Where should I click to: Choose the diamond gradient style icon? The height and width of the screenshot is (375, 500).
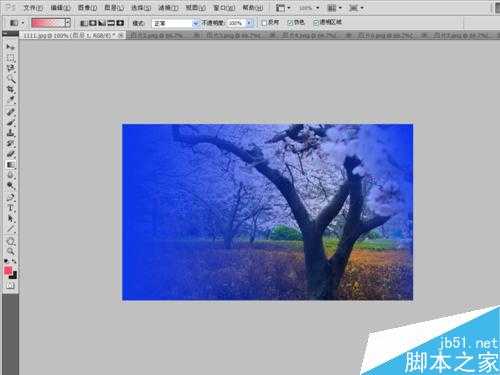click(x=120, y=23)
